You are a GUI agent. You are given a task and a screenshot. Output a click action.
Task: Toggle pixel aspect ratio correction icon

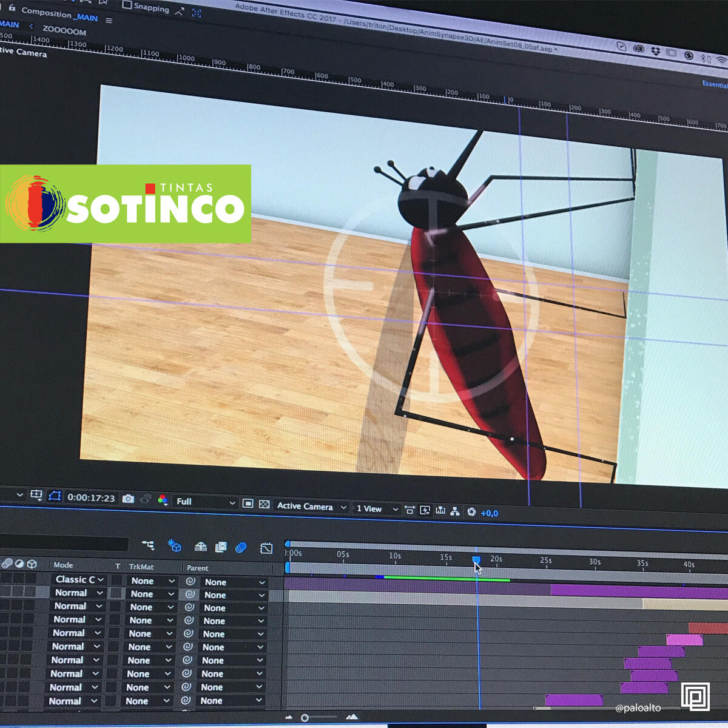tap(409, 510)
